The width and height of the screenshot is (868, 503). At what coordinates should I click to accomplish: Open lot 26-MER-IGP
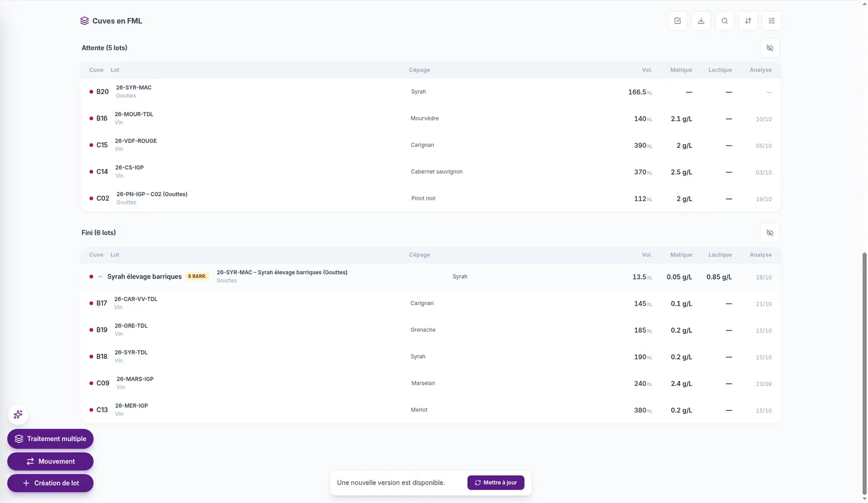click(131, 405)
